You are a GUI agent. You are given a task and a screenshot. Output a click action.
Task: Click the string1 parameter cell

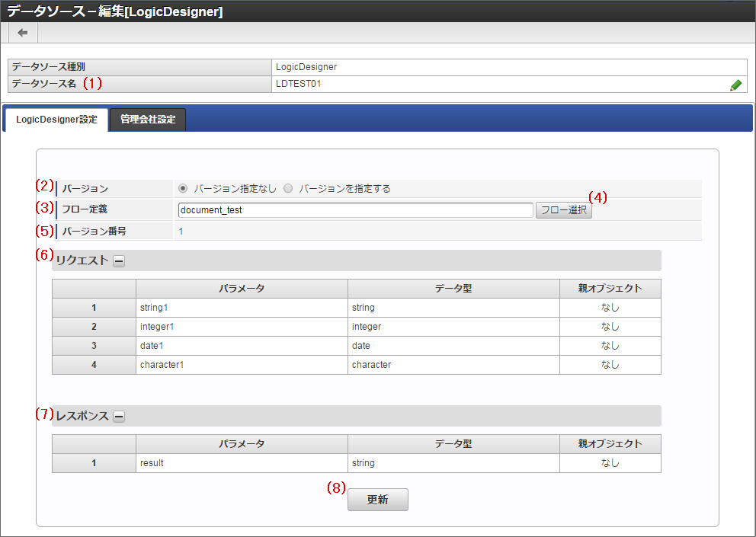pyautogui.click(x=242, y=308)
